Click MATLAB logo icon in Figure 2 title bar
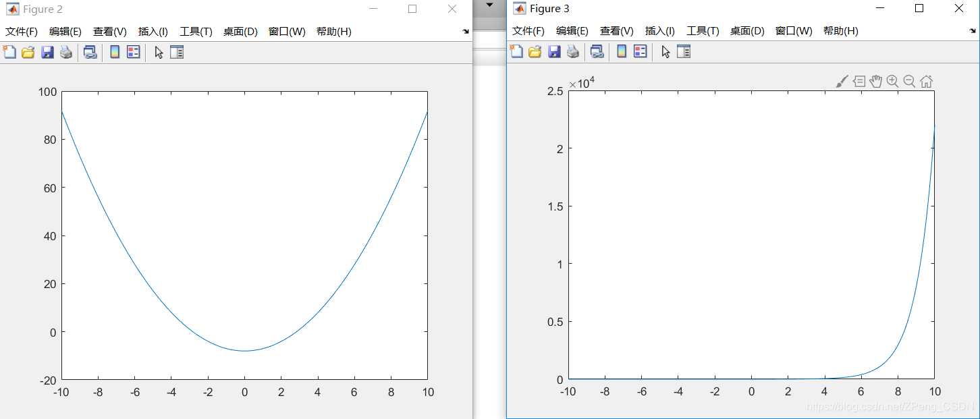980x419 pixels. tap(12, 9)
